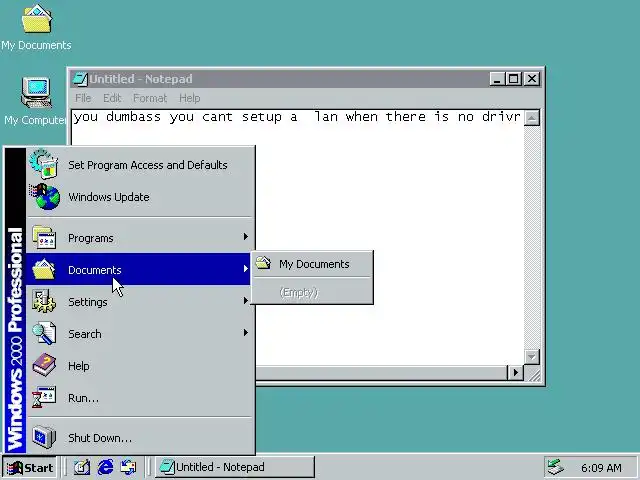Click the network tray icon
Screen dimensions: 640x480
pyautogui.click(x=556, y=467)
